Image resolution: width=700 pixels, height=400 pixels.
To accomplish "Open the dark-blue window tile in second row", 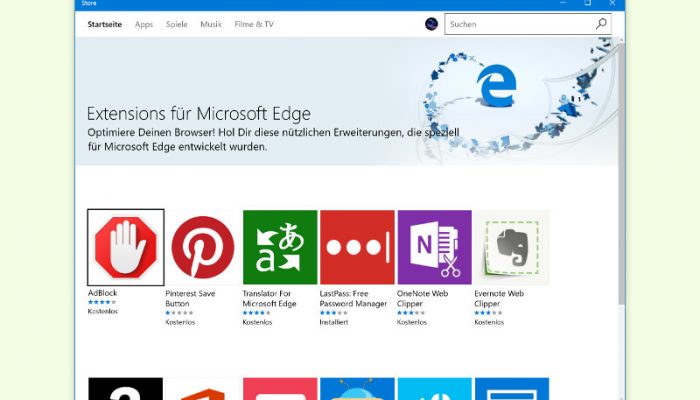I will tap(512, 388).
